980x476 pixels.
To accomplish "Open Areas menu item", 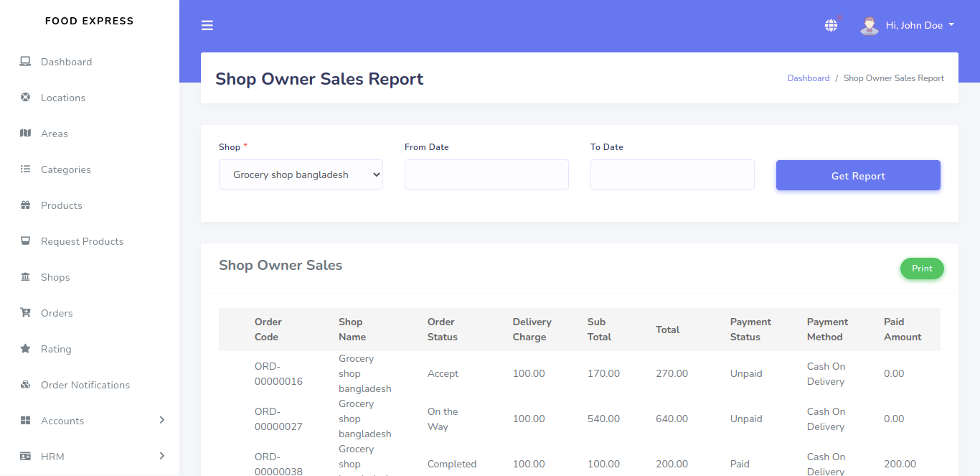I will click(x=90, y=134).
